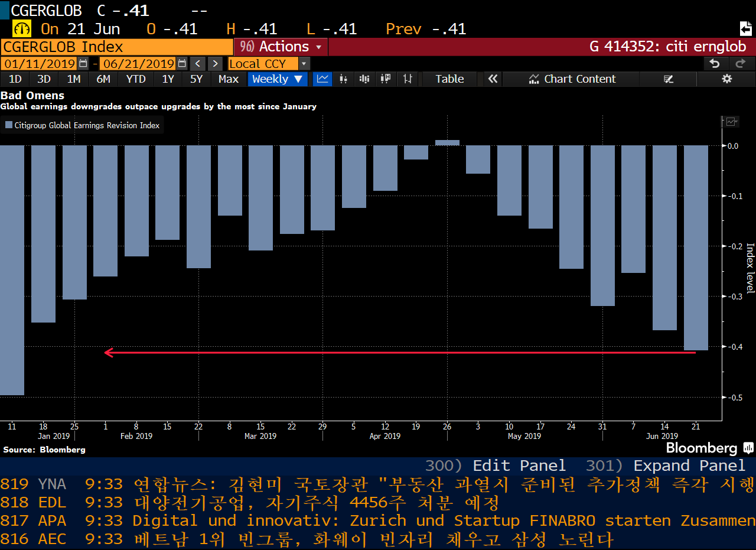Click the undo arrow button
Image resolution: width=756 pixels, height=550 pixels.
715,64
